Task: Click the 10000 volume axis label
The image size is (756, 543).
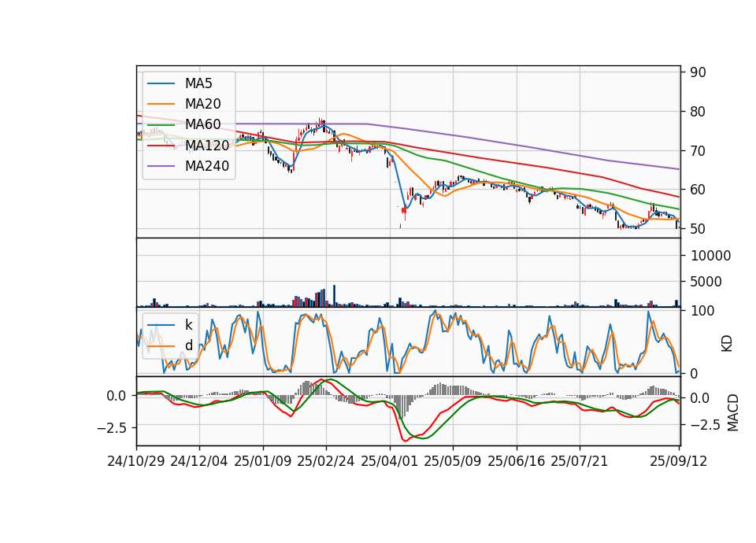Action: point(710,256)
